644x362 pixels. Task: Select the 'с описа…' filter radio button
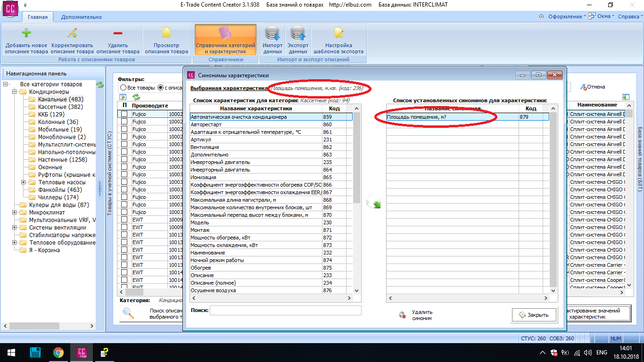[160, 88]
